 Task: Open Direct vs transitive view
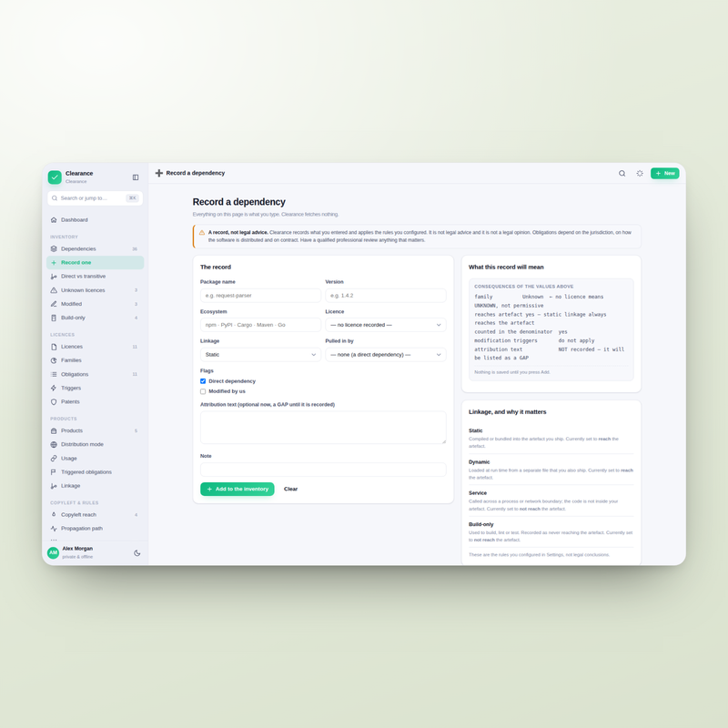point(96,277)
